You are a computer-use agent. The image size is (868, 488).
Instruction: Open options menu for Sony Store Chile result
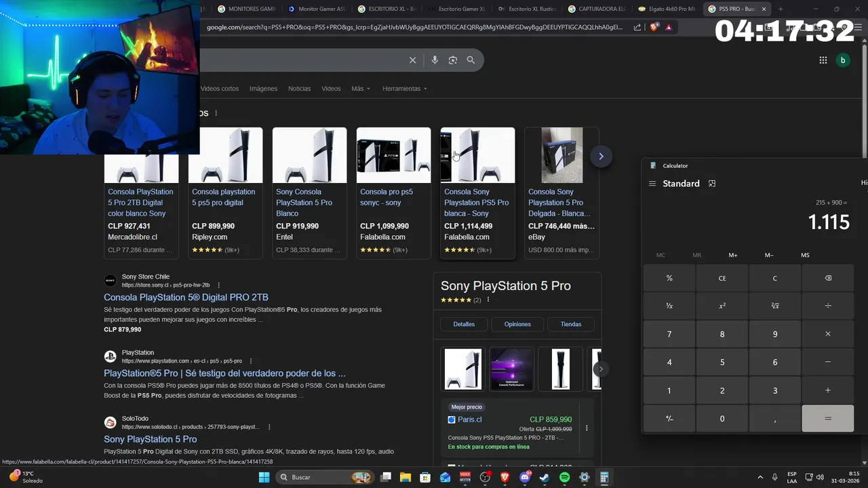218,285
